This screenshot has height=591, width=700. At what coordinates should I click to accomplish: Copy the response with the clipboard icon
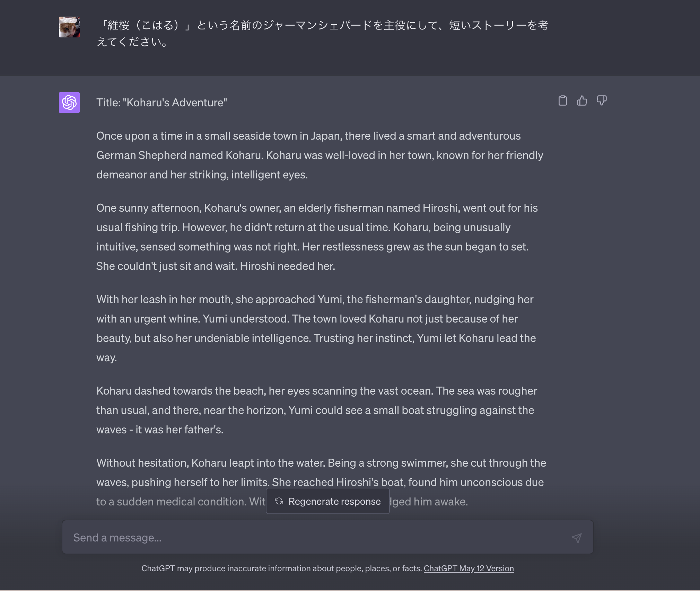pos(562,101)
